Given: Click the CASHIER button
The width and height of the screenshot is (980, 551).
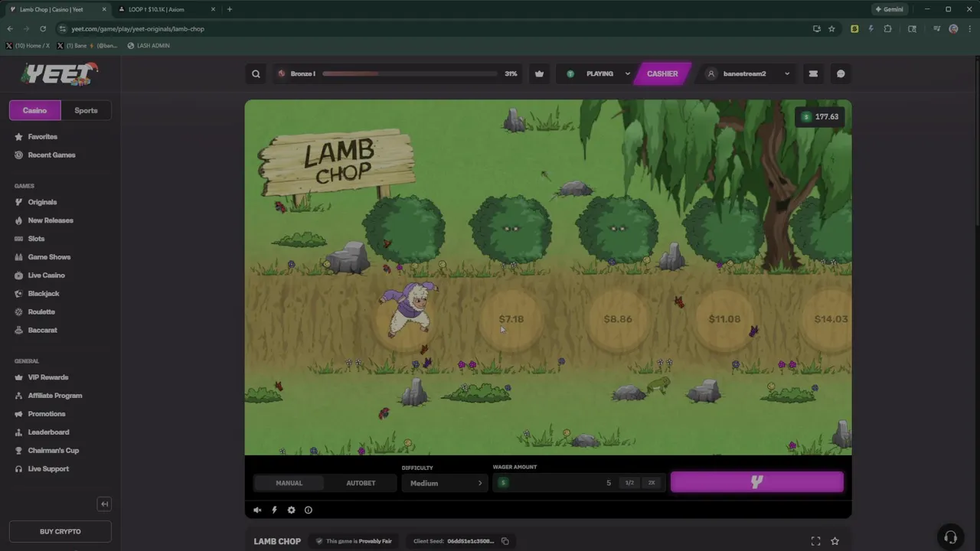Looking at the screenshot, I should click(662, 74).
